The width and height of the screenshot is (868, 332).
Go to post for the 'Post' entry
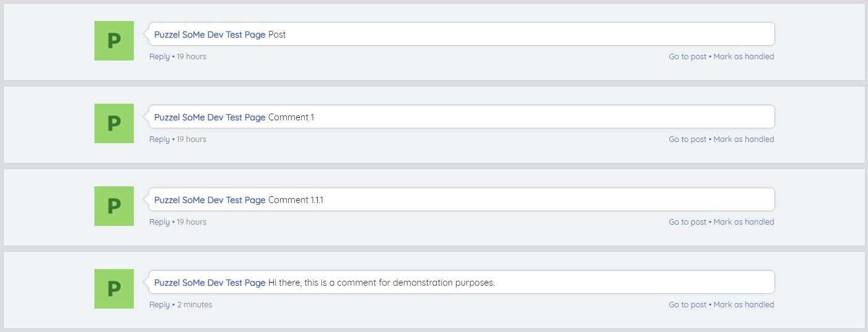(x=687, y=57)
